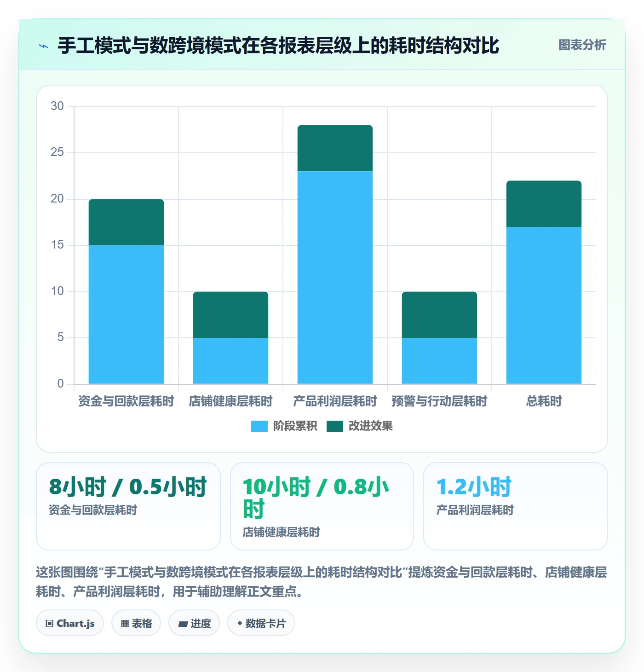Click the blue bar segment for 店铺健康层耗时

tap(230, 361)
